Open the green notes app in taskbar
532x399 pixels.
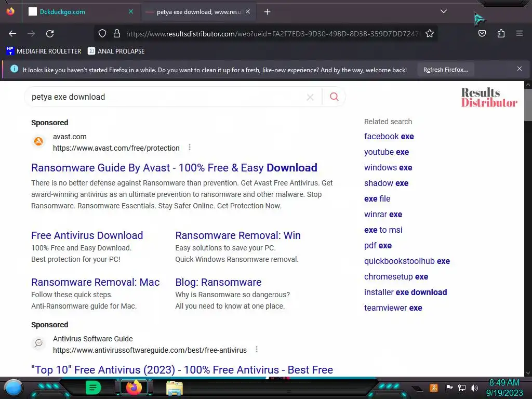click(94, 388)
